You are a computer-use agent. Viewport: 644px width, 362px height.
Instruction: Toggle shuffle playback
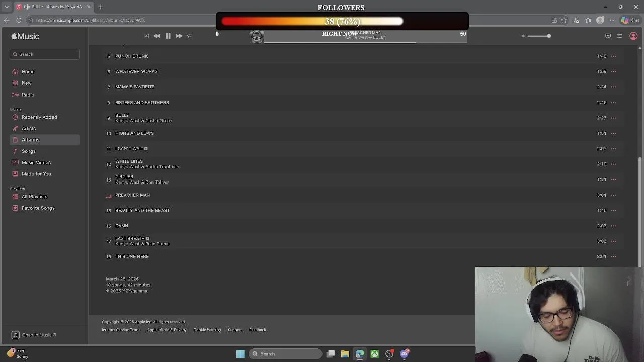tap(146, 36)
